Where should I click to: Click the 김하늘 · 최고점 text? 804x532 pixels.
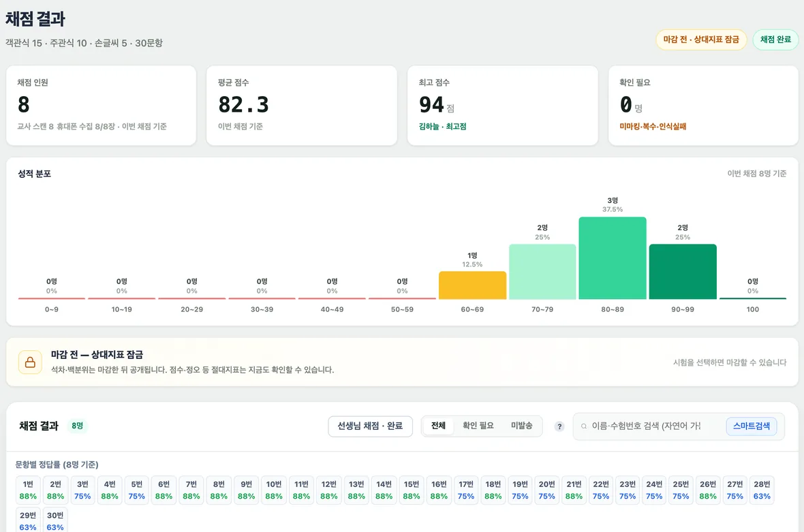tap(442, 127)
